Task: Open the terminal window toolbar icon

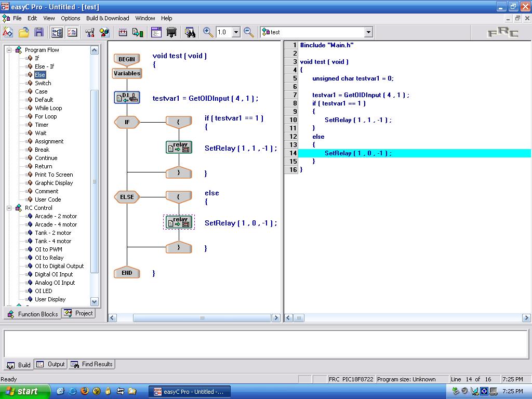Action: (156, 32)
